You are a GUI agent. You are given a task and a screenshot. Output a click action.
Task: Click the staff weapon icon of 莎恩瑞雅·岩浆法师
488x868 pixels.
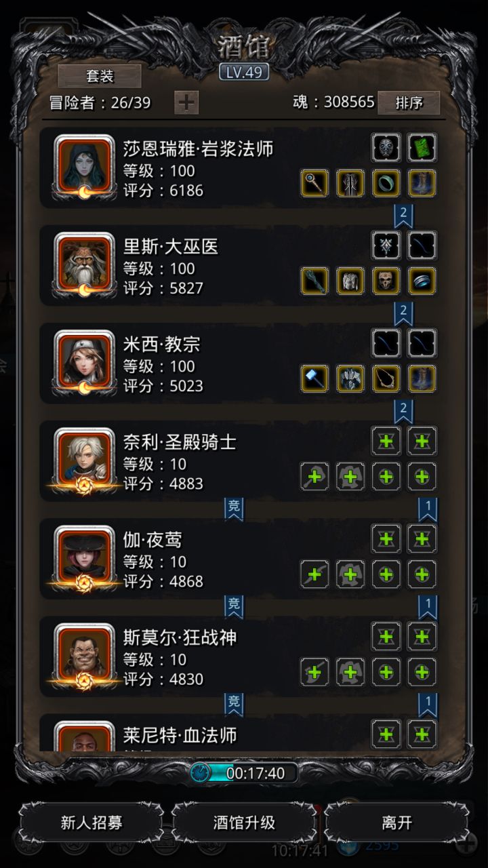(x=314, y=183)
